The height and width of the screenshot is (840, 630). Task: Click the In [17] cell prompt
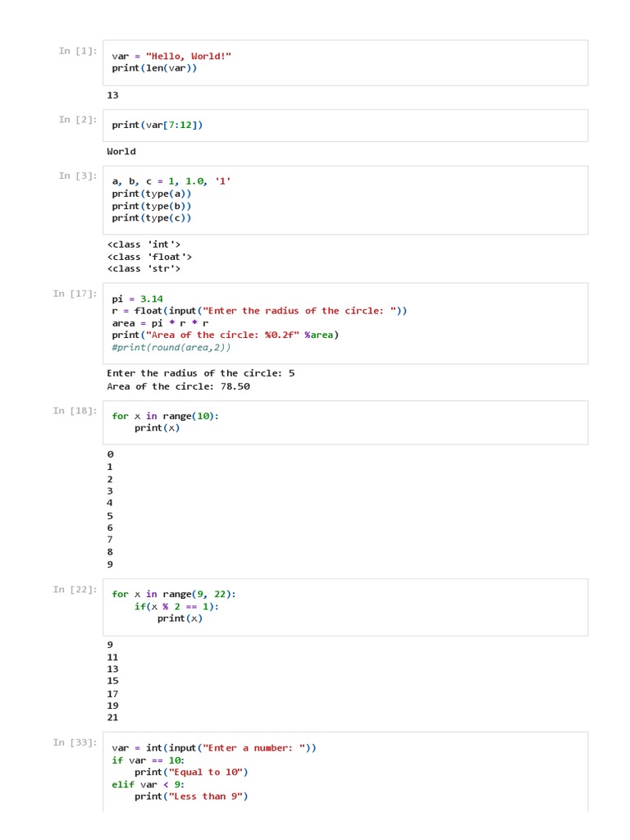[75, 294]
